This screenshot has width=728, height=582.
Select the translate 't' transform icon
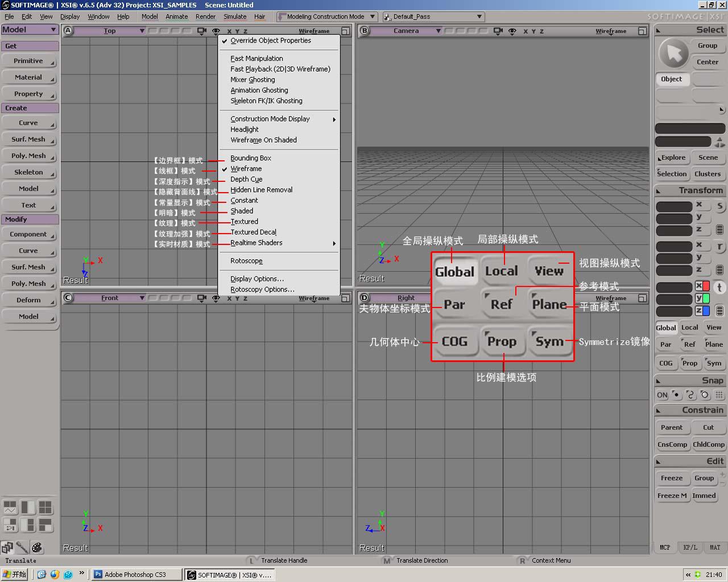click(719, 287)
